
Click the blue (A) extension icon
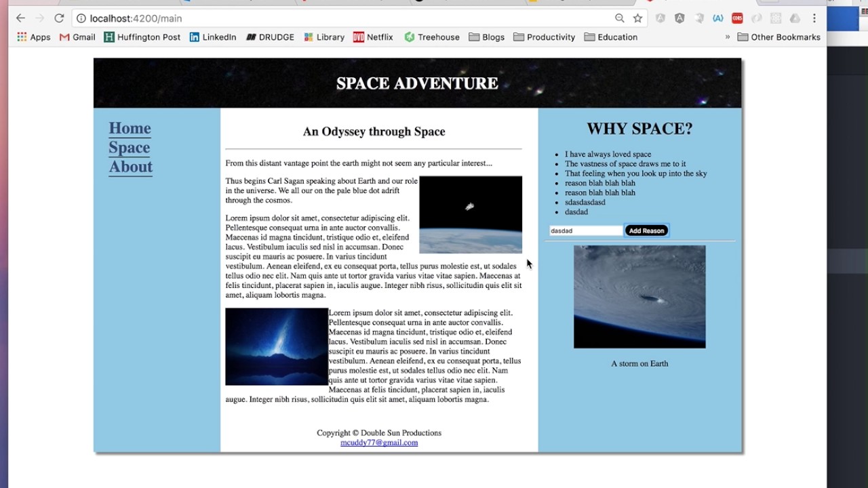[x=717, y=18]
